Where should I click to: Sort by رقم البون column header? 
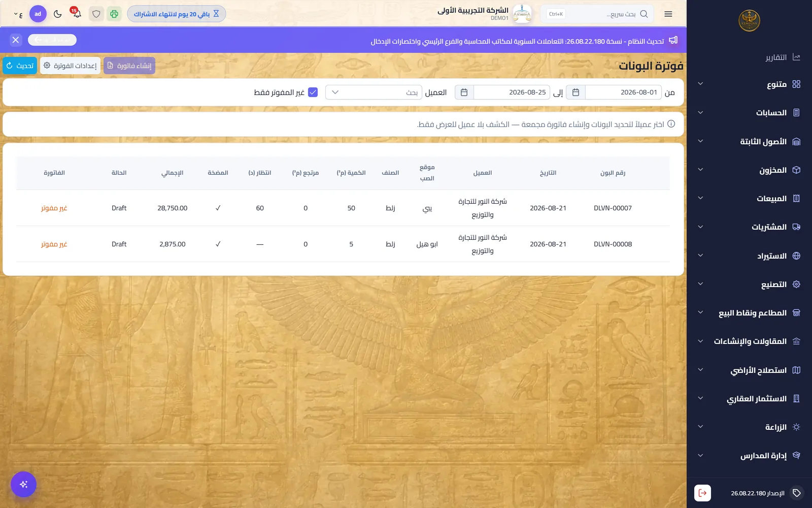613,173
